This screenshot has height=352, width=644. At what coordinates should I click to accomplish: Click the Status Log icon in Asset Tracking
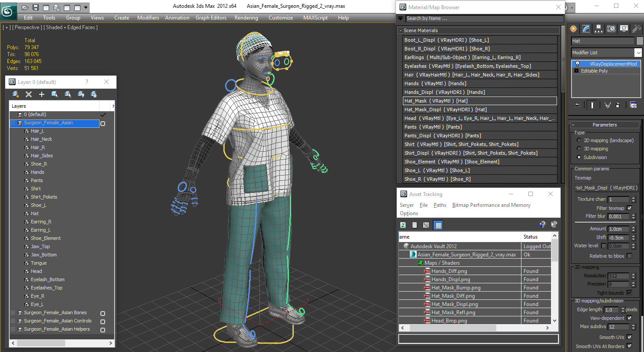coord(415,225)
